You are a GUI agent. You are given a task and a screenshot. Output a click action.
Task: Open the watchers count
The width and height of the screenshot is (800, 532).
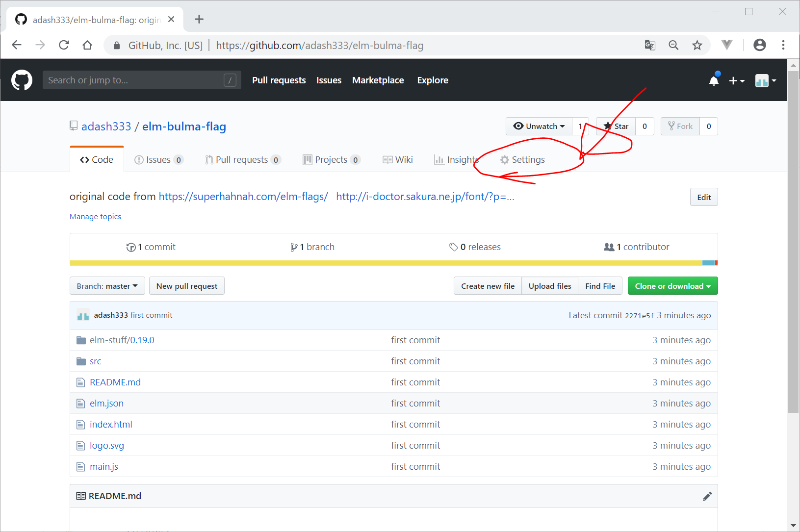click(580, 127)
